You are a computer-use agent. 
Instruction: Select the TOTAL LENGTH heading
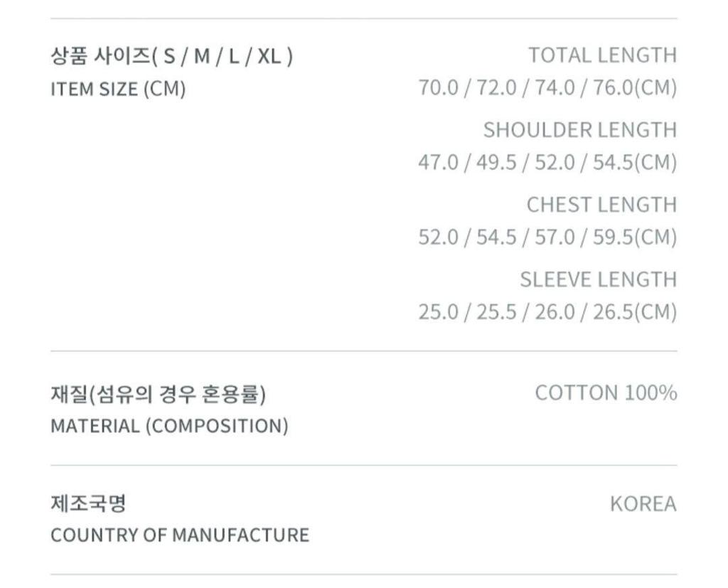click(602, 55)
